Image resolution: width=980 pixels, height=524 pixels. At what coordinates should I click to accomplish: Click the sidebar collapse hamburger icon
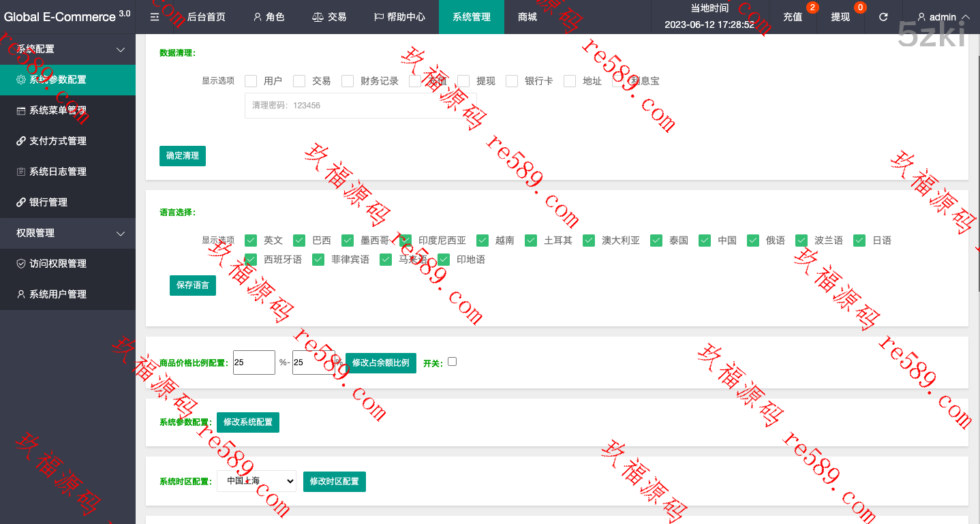pyautogui.click(x=155, y=17)
